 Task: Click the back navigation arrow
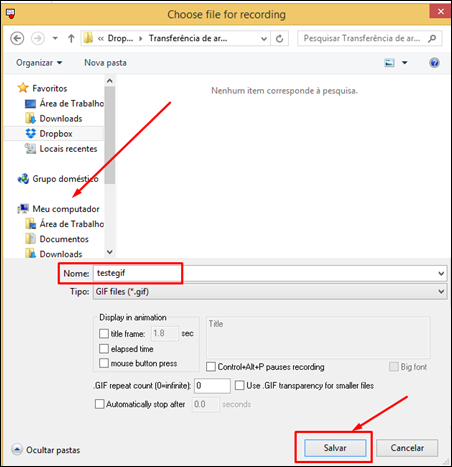click(x=17, y=38)
